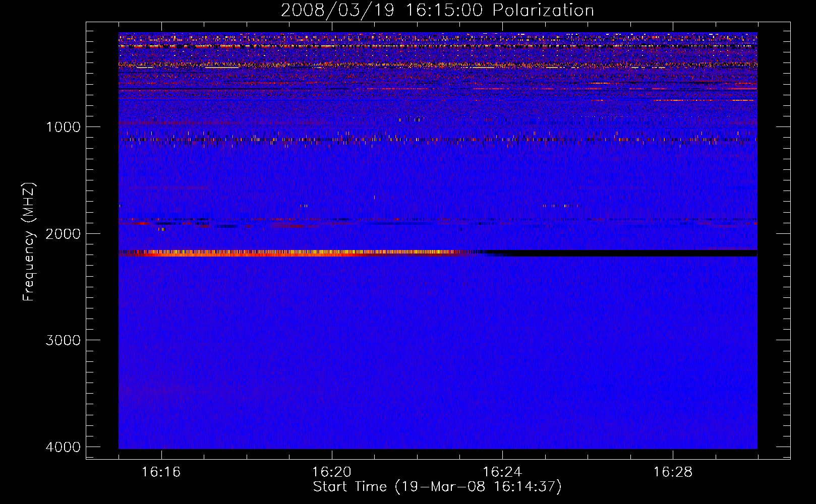The image size is (816, 504).
Task: Click the 'Start Time' x-axis label
Action: (x=437, y=487)
